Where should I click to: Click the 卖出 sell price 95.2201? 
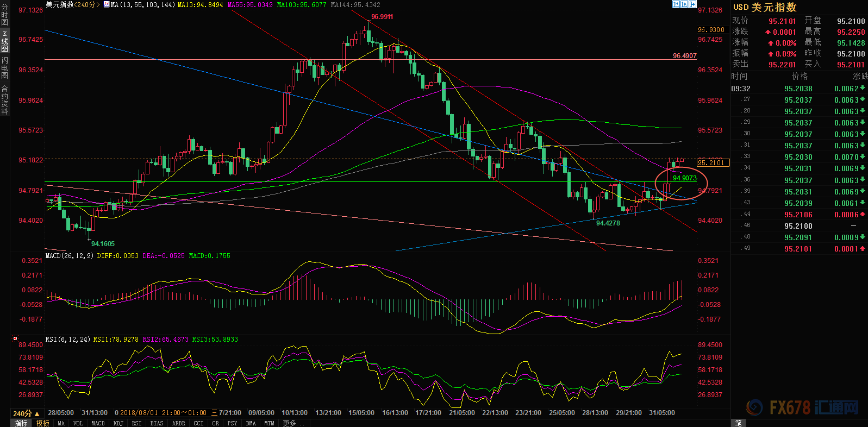click(782, 65)
